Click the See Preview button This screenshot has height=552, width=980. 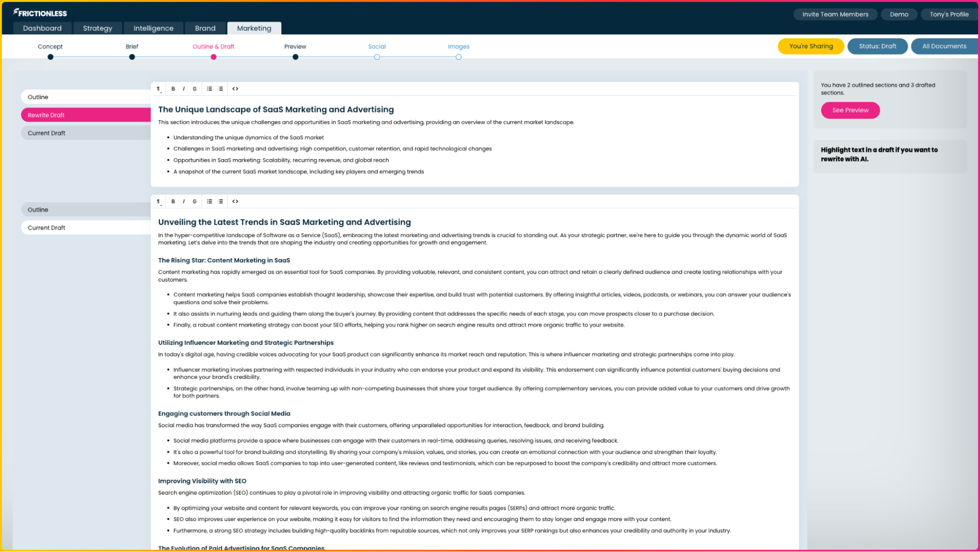click(850, 110)
